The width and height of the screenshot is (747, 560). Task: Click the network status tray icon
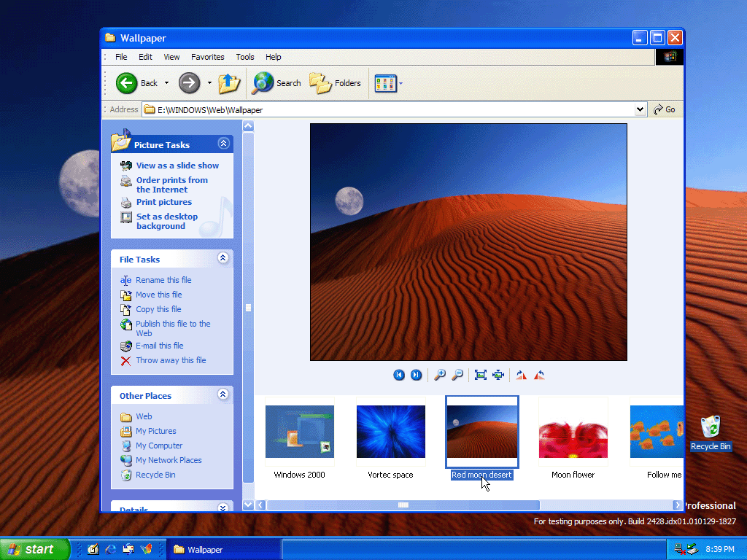[x=680, y=549]
